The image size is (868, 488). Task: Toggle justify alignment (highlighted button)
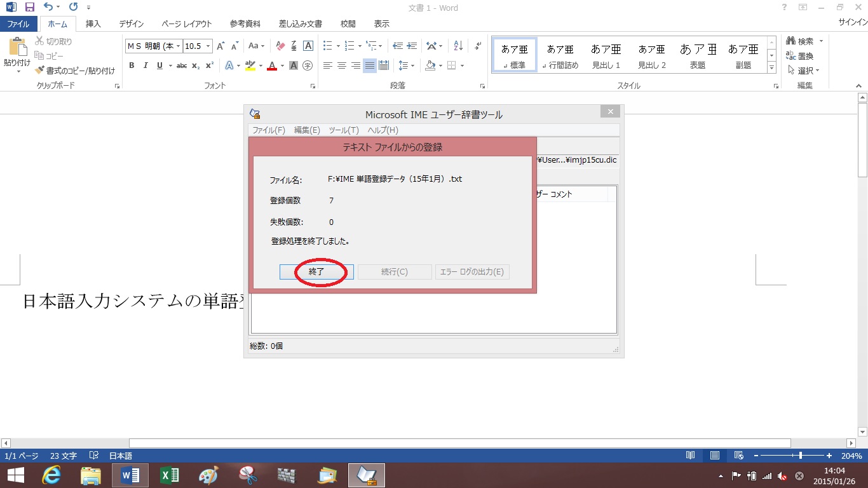click(x=370, y=65)
